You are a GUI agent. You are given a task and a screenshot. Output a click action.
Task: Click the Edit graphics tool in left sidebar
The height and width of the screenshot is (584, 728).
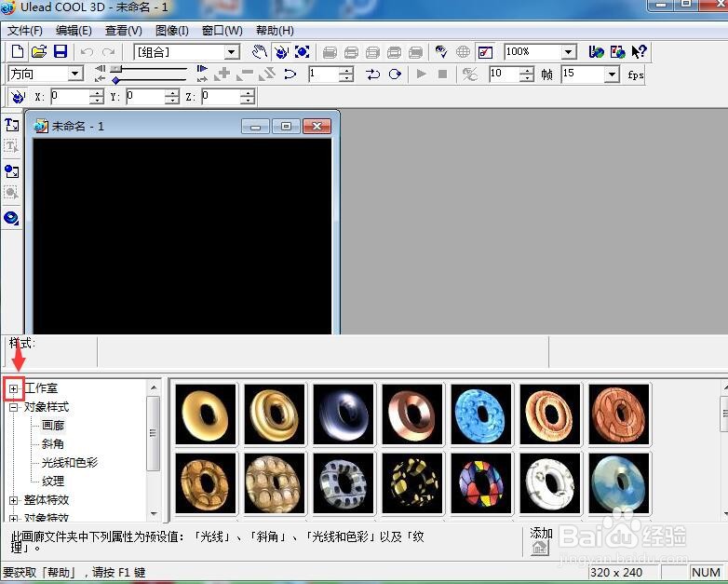(11, 193)
